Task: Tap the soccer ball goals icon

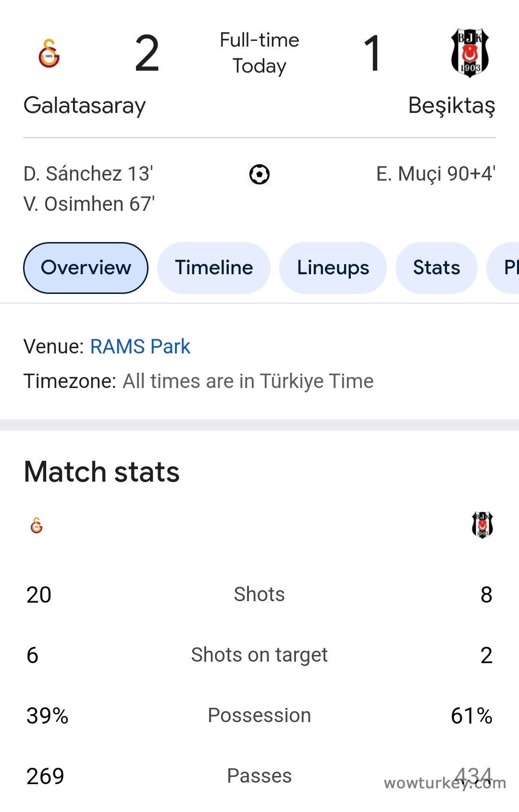Action: click(x=259, y=174)
